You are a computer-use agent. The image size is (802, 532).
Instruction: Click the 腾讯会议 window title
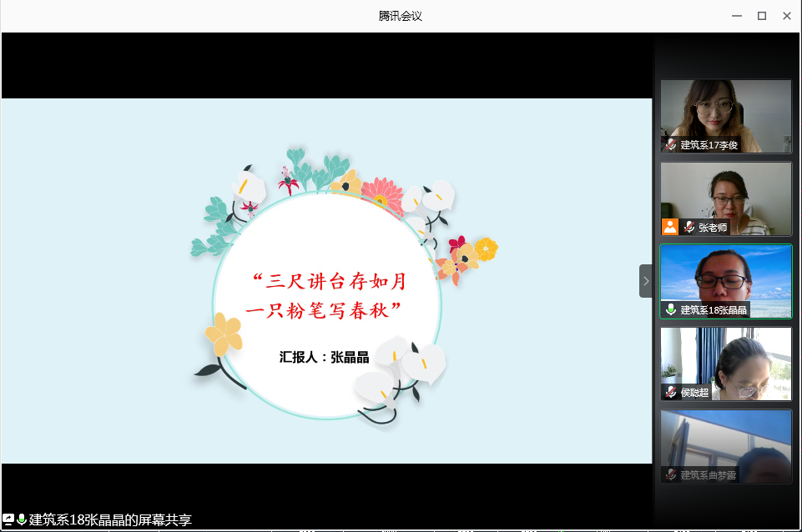click(401, 16)
